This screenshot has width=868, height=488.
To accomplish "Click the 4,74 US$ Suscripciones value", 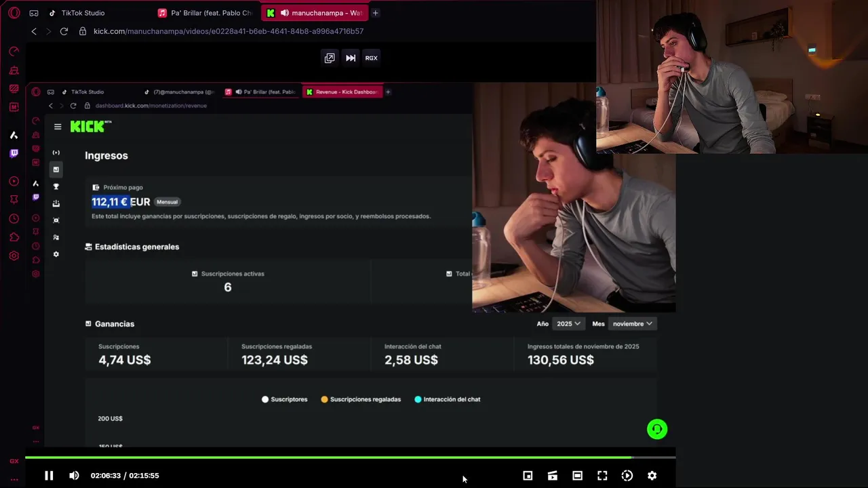I will (x=125, y=360).
